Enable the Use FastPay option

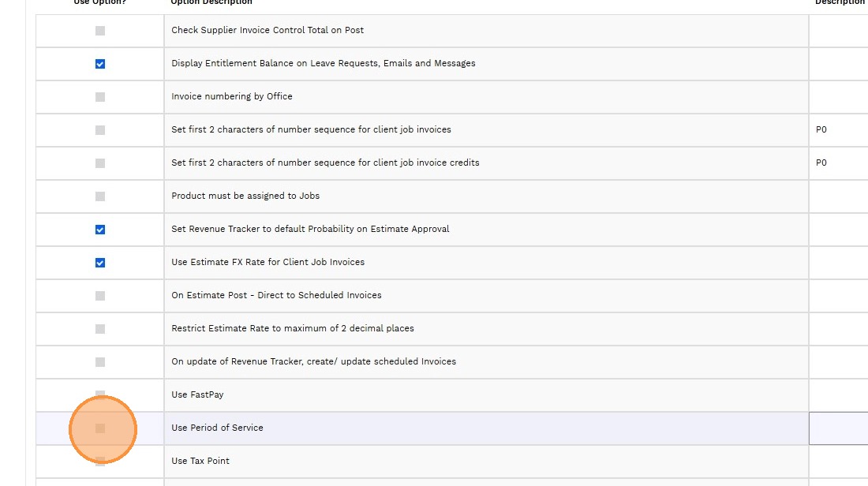[100, 394]
